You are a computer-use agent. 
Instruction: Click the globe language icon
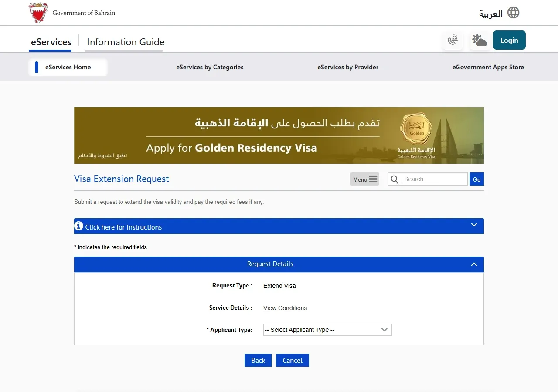coord(514,13)
